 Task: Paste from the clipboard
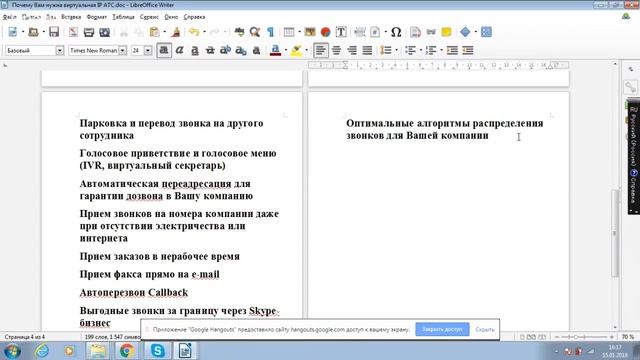pos(154,32)
